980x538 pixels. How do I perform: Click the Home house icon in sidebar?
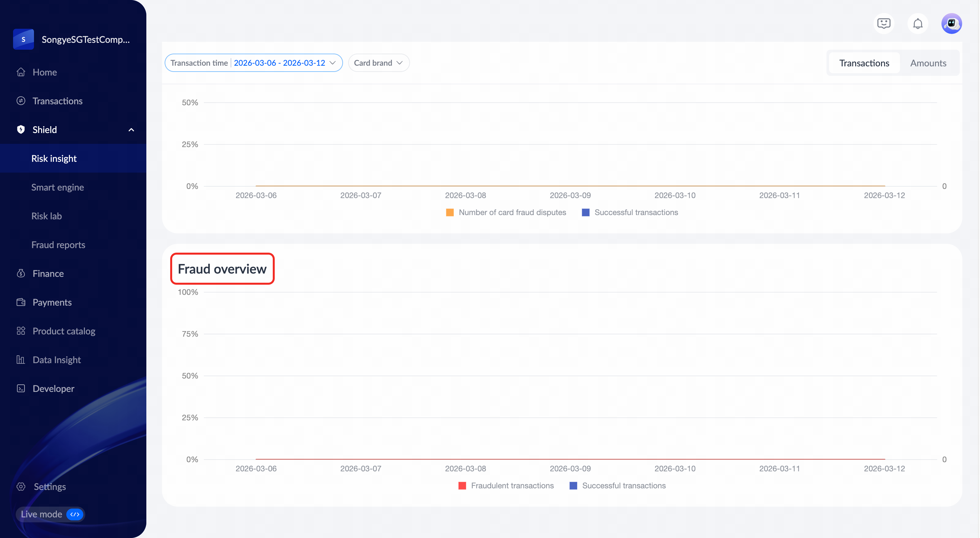[21, 72]
